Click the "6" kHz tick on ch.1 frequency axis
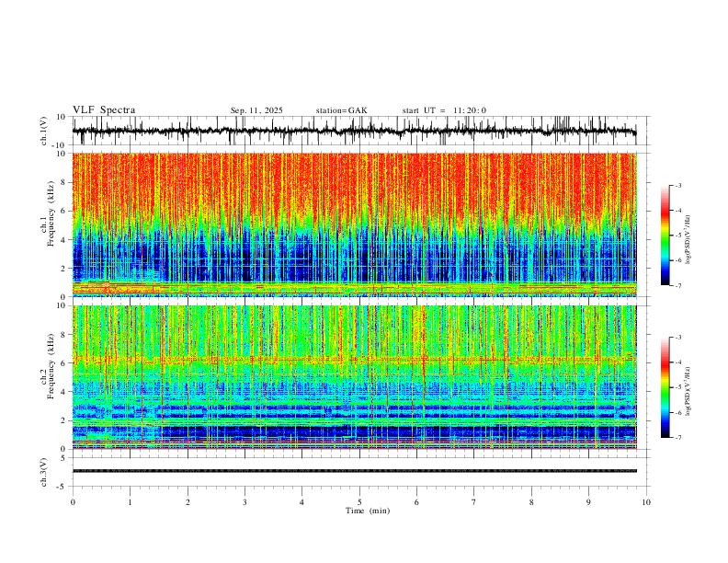The height and width of the screenshot is (563, 728). point(64,211)
